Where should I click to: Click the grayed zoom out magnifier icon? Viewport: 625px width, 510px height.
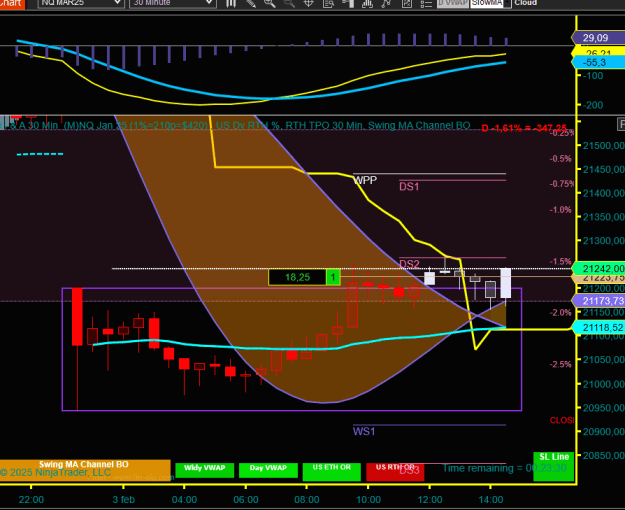point(289,4)
